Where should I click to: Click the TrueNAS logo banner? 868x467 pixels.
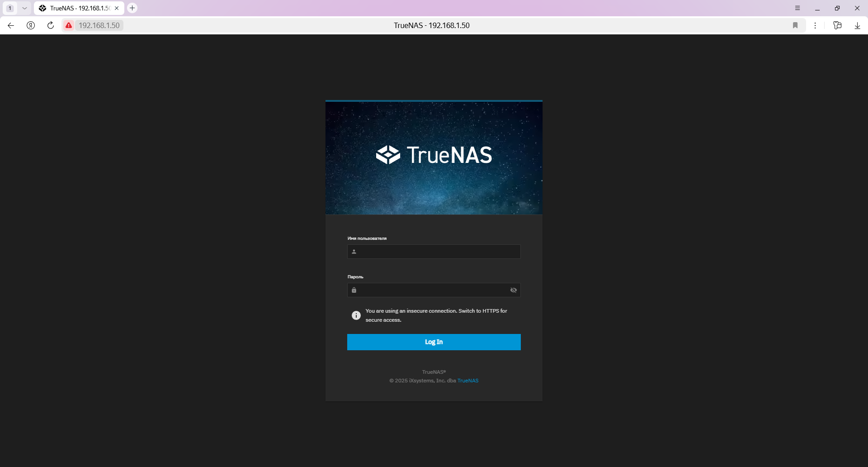(434, 155)
